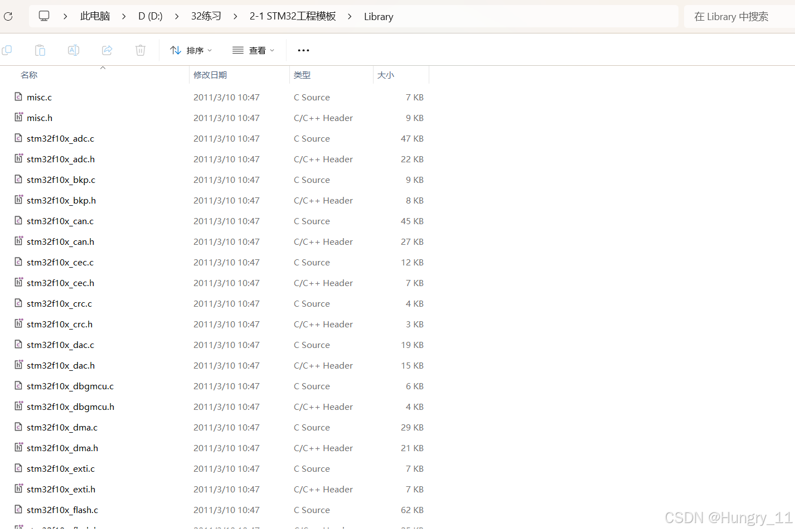Click the 47 KB size of stm32f10x_adc.c
The height and width of the screenshot is (532, 795).
[412, 138]
